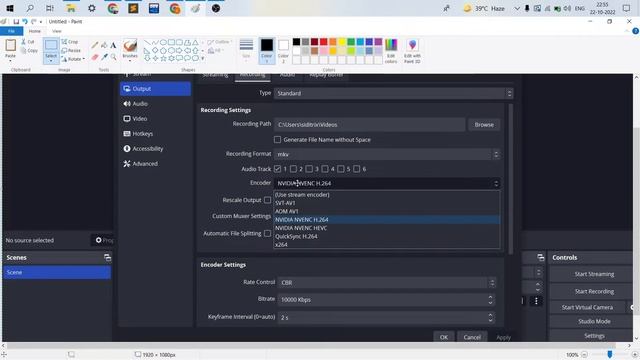Select the Eraser tool

95,57
